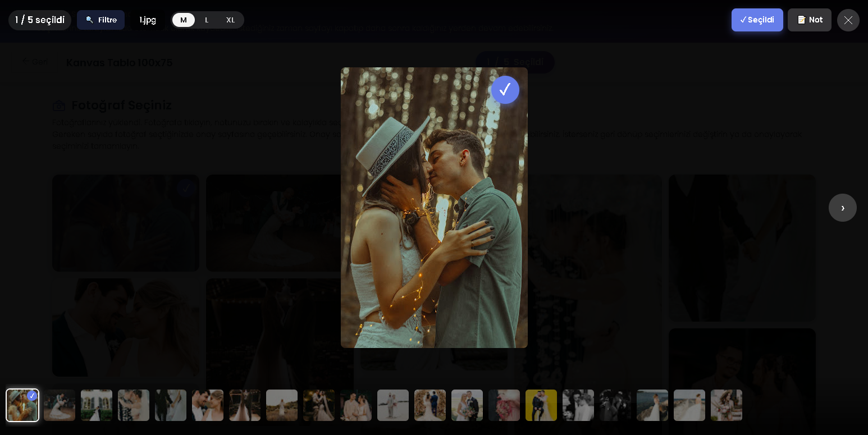Go to the next photo with the arrow
Image resolution: width=868 pixels, height=435 pixels.
click(843, 208)
